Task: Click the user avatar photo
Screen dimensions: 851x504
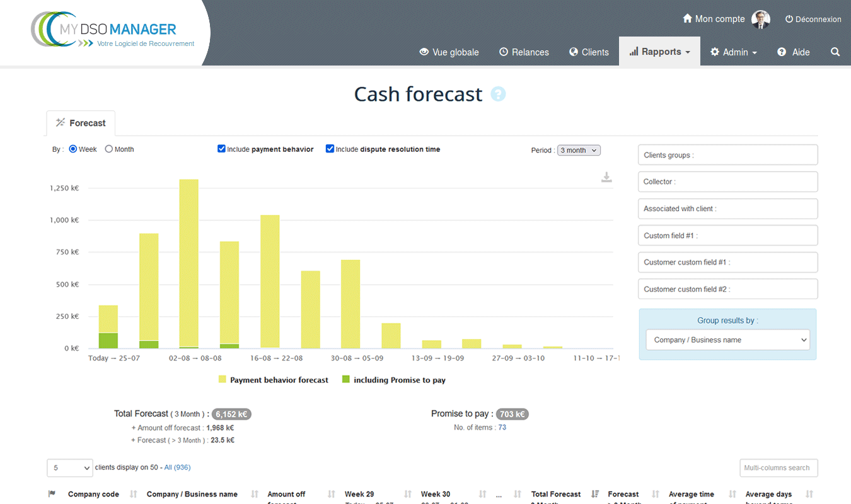Action: click(761, 20)
